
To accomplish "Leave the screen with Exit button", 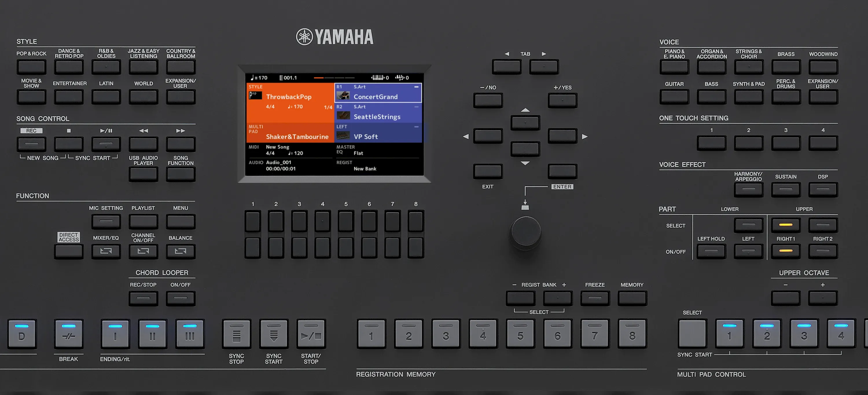I will [488, 171].
